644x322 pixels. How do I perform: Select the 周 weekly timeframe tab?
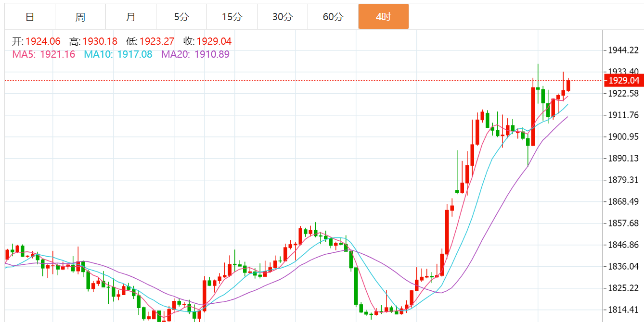(80, 17)
